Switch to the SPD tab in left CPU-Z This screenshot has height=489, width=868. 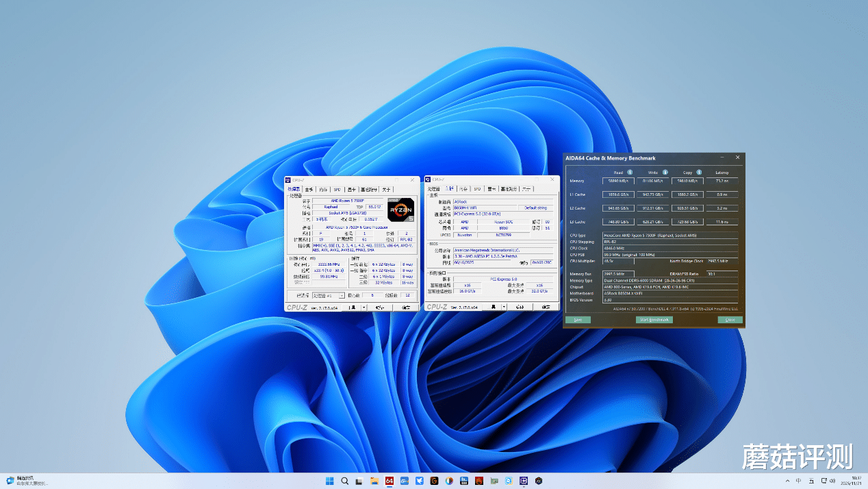(x=337, y=189)
